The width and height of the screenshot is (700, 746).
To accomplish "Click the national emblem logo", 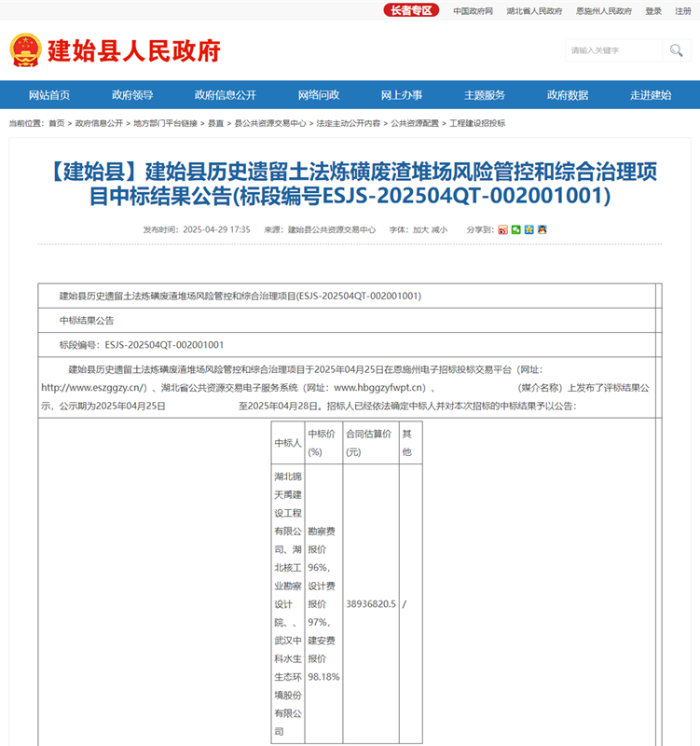I will tap(25, 50).
